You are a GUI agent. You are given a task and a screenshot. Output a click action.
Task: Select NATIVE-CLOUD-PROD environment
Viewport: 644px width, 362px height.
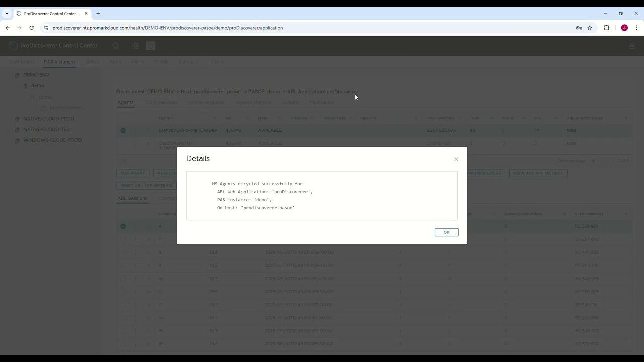click(49, 119)
